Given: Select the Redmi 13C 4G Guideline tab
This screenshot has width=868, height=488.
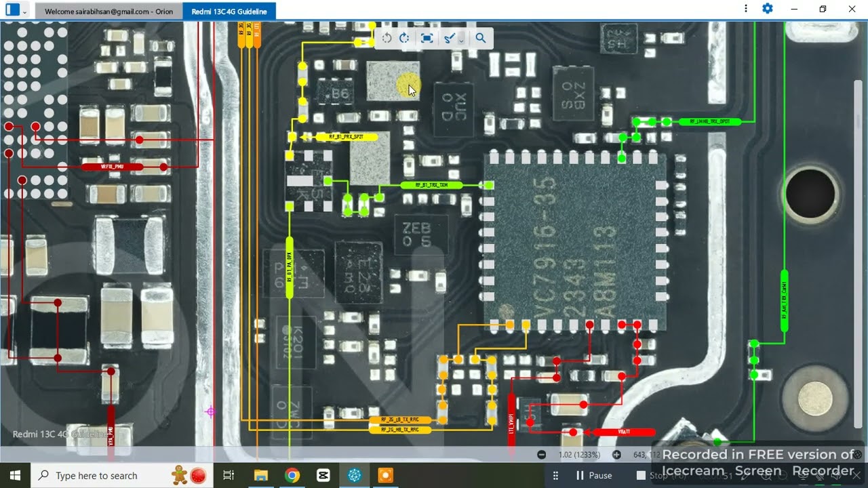Looking at the screenshot, I should coord(229,12).
